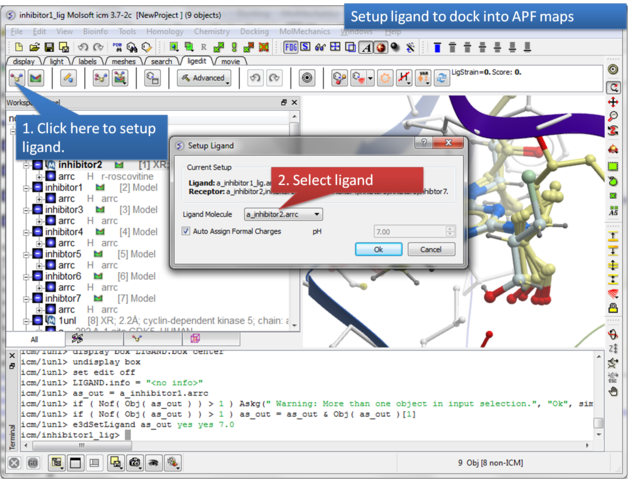The height and width of the screenshot is (479, 630).
Task: Collapse the inhibitor4 tree node
Action: pyautogui.click(x=26, y=232)
